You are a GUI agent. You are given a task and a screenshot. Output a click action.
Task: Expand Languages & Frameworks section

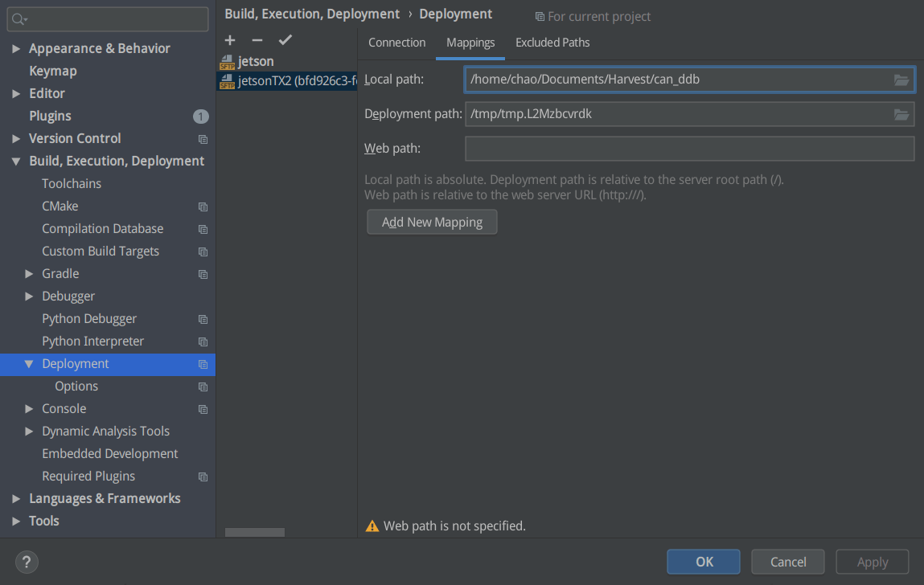pyautogui.click(x=16, y=498)
